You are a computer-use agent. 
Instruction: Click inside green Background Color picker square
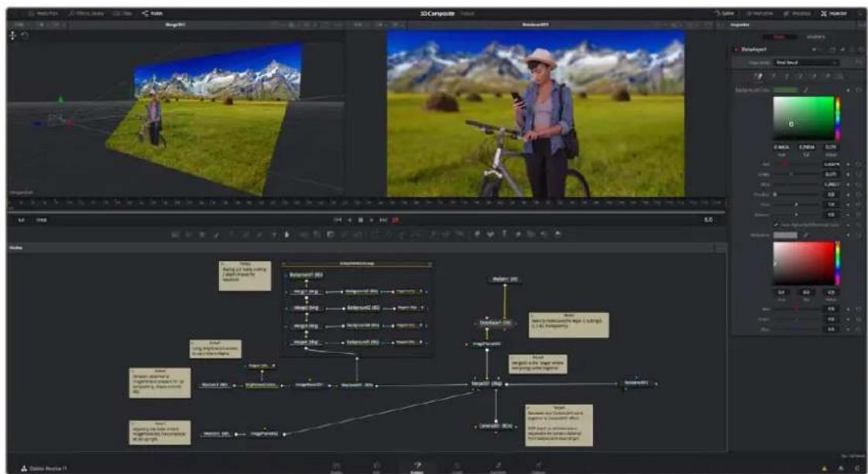(x=803, y=118)
